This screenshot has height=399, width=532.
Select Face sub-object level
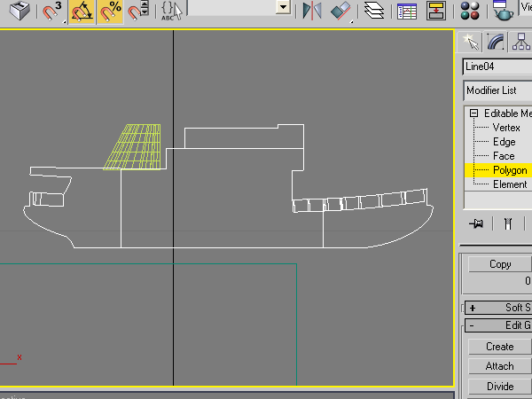click(x=504, y=156)
